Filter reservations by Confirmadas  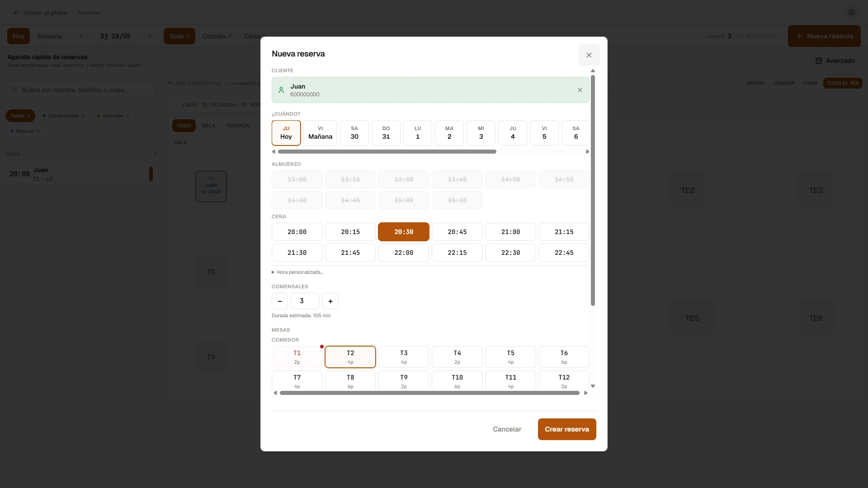coord(63,116)
